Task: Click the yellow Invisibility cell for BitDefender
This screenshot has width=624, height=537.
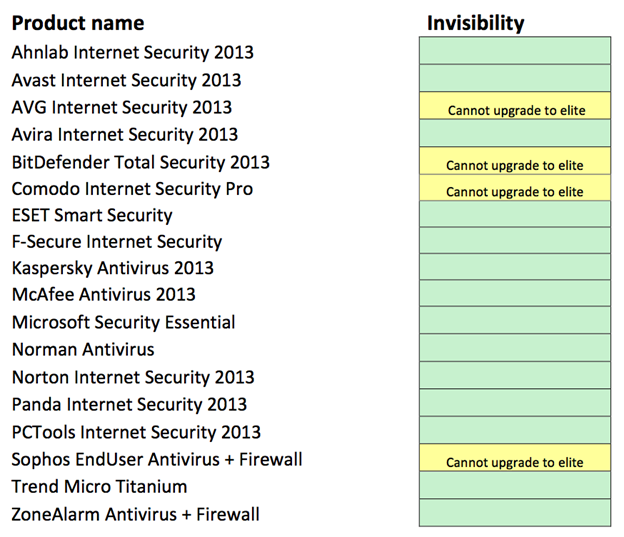Action: point(515,165)
